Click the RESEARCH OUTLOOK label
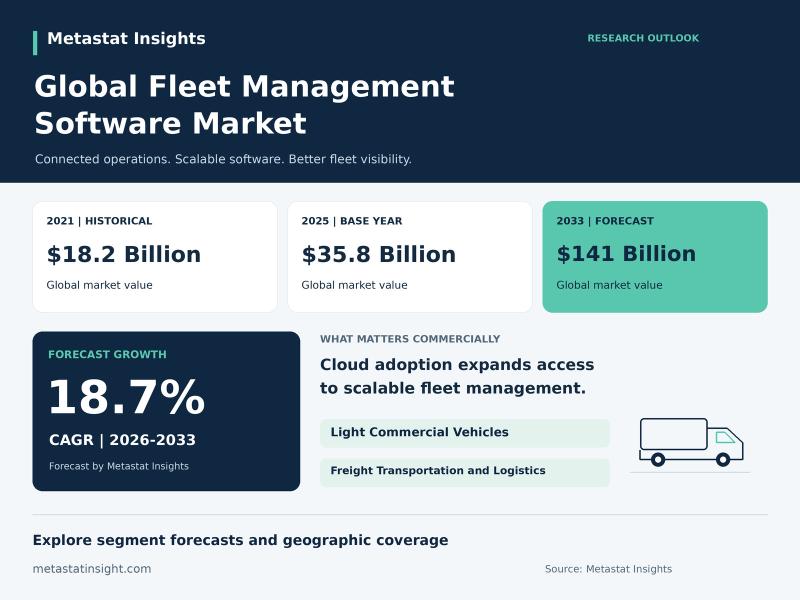 (x=643, y=38)
